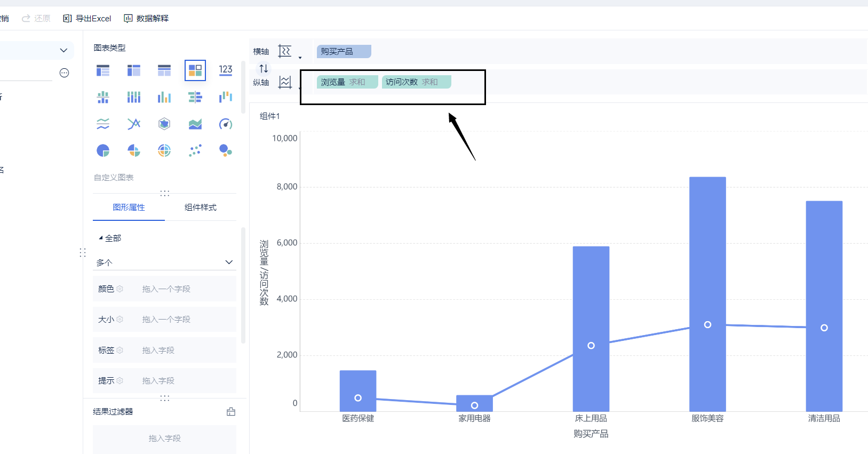Choose the gauge dashboard chart type

click(x=226, y=124)
